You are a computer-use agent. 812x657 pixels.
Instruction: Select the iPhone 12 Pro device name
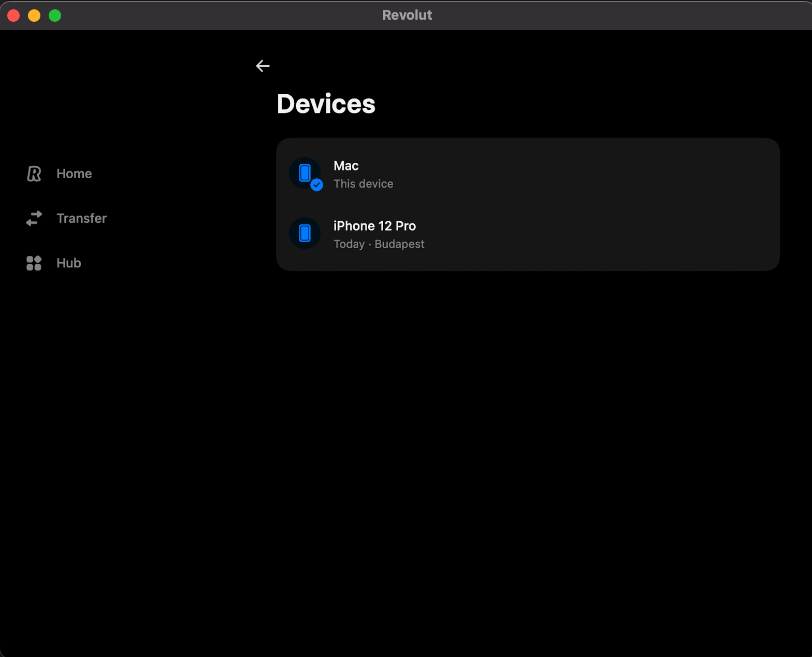374,226
